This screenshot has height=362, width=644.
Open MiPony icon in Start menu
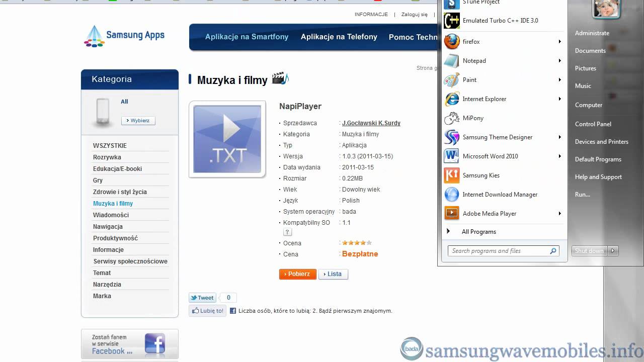tap(452, 118)
